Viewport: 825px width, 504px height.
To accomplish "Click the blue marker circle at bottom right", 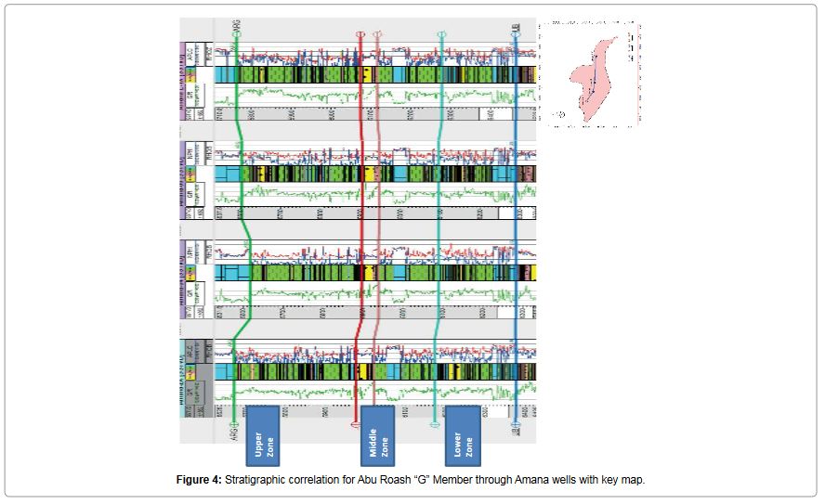I will (515, 424).
